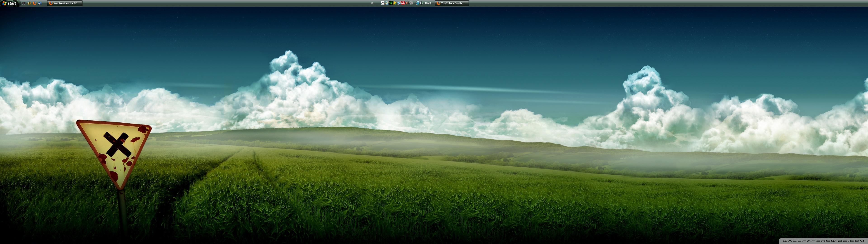Viewport: 868px width, 244px height.
Task: Click the orange audio speaker tray icon
Action: (407, 3)
